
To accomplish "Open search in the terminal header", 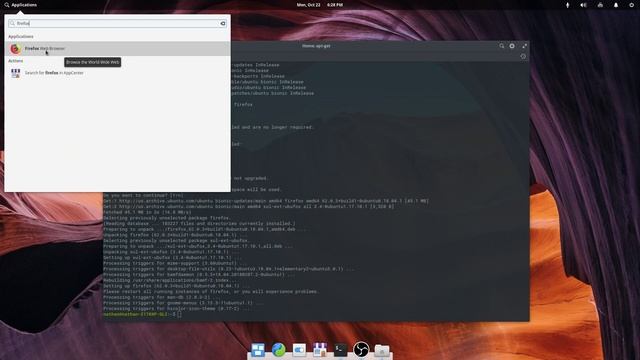I will tap(502, 46).
